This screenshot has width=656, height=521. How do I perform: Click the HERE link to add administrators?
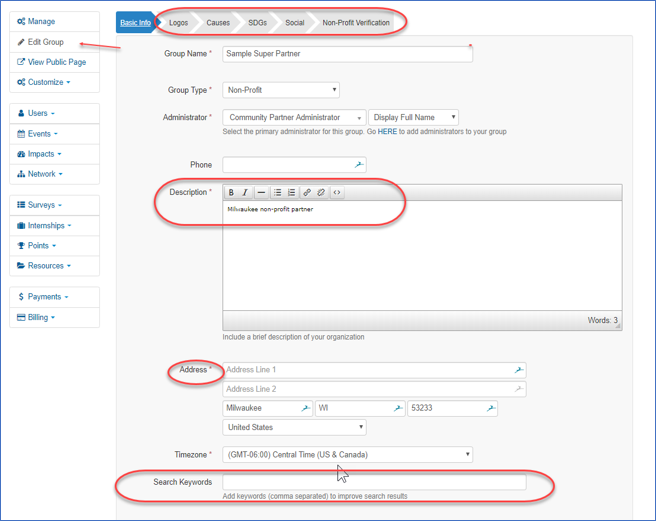pos(387,132)
